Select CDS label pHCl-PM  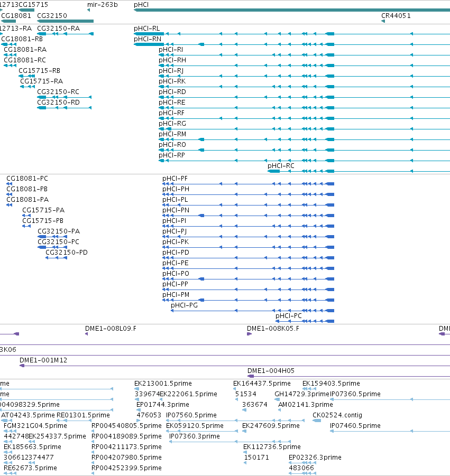[x=176, y=295]
